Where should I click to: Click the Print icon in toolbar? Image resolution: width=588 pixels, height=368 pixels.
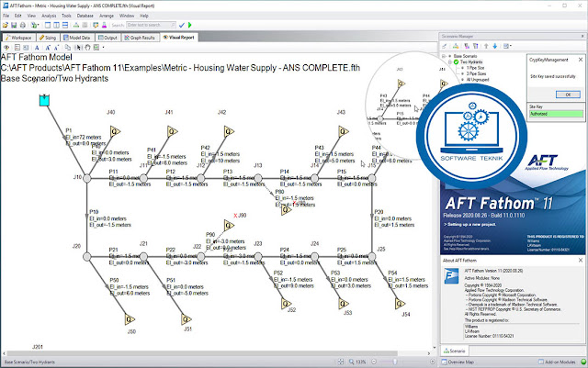point(22,25)
